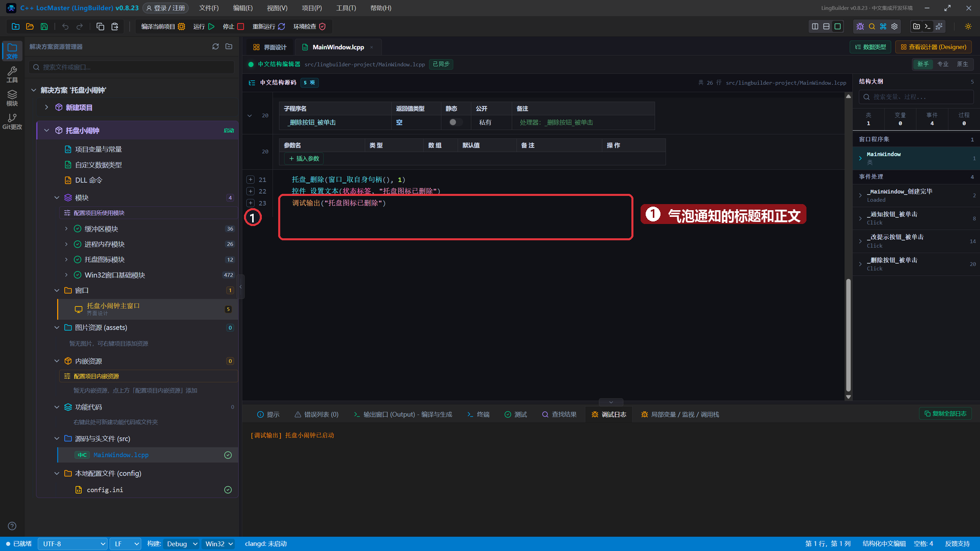The height and width of the screenshot is (551, 980).
Task: Open the purple debug bug icon
Action: pyautogui.click(x=861, y=27)
